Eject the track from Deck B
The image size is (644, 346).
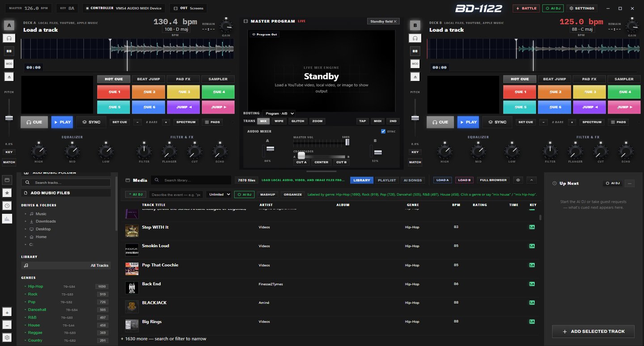[415, 77]
